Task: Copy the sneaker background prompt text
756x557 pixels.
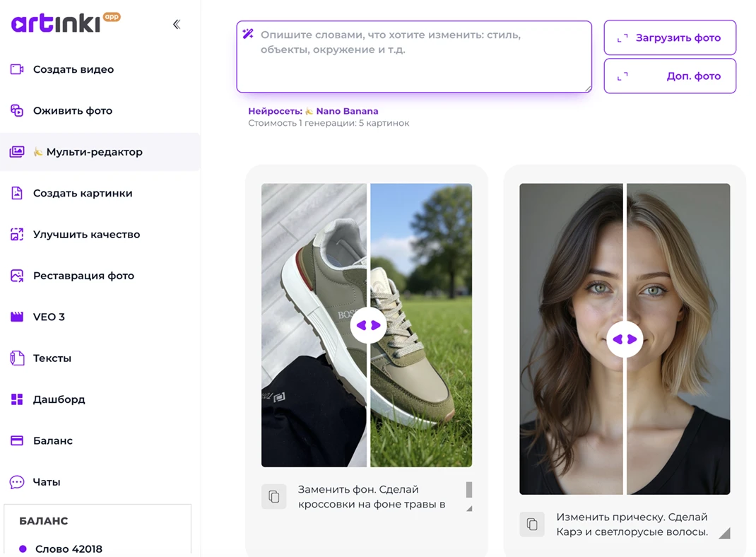Action: point(274,497)
